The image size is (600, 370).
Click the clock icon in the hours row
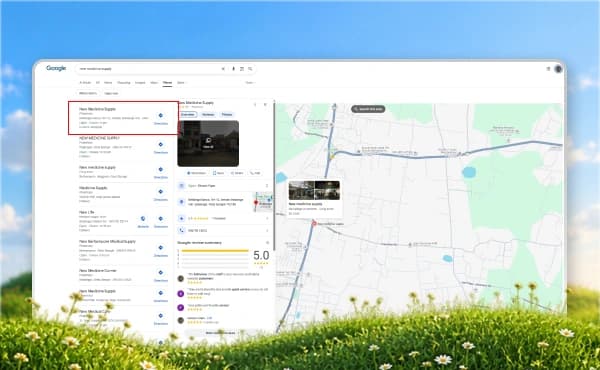(x=181, y=186)
